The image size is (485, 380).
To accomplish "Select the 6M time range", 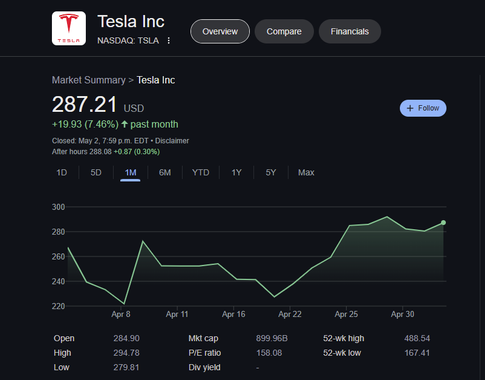I will pyautogui.click(x=165, y=173).
